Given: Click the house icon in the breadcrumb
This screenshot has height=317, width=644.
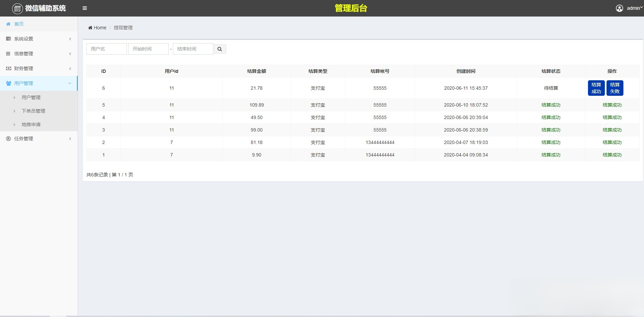Looking at the screenshot, I should point(90,27).
